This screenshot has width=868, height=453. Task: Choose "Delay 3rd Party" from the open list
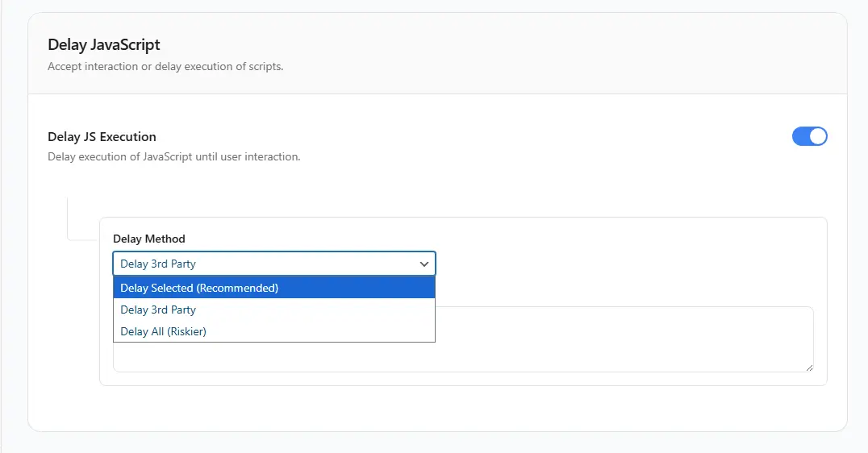tap(158, 310)
